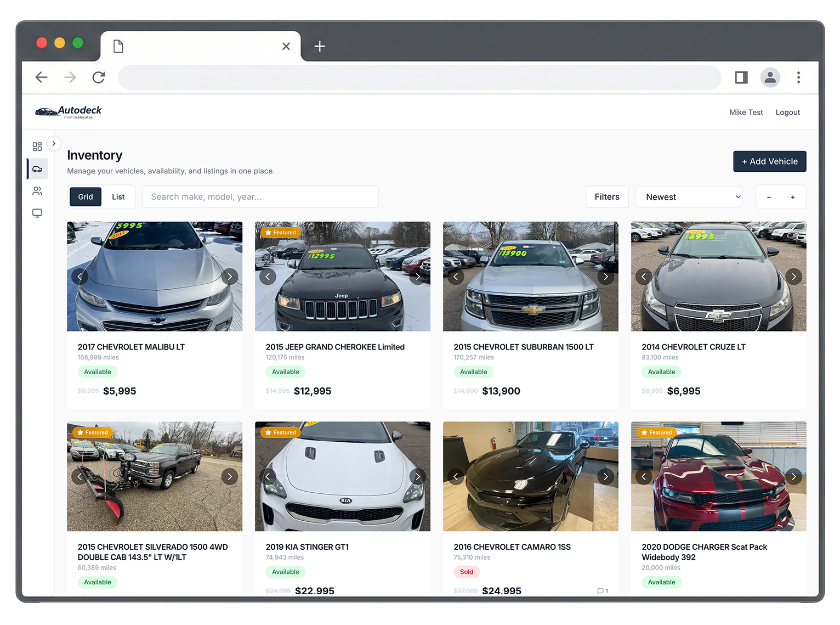Open the Newest sort dropdown
This screenshot has height=625, width=840.
click(689, 196)
